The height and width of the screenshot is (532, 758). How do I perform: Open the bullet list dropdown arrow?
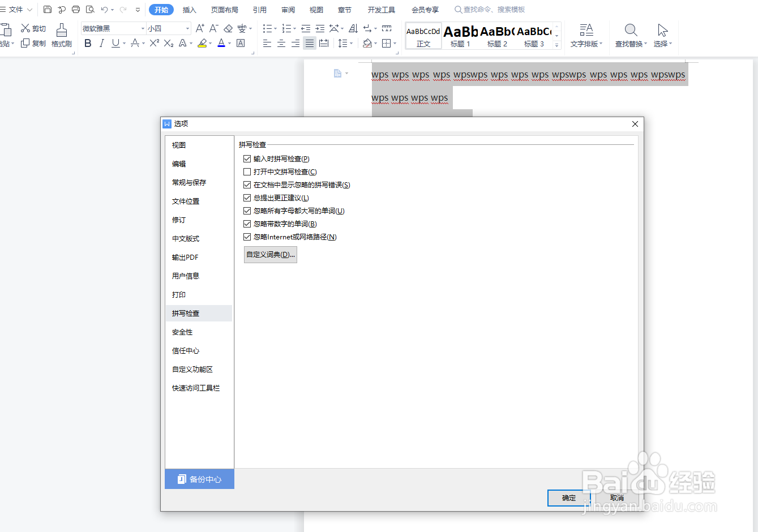coord(275,28)
